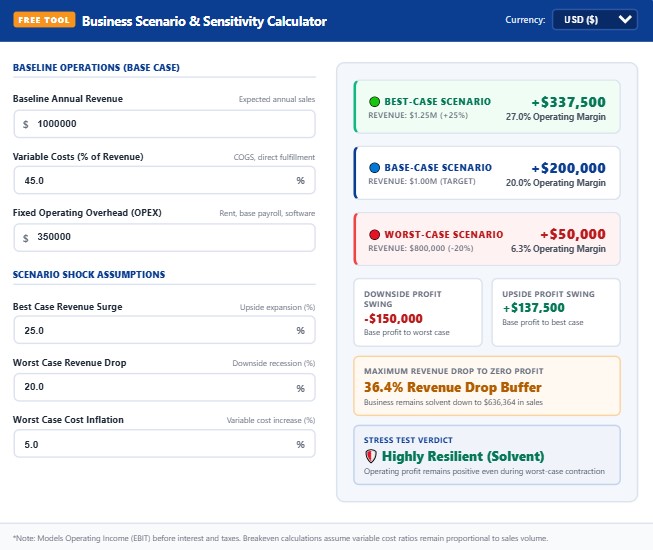
Task: Click the 6.3% Operating Margin text
Action: [558, 249]
